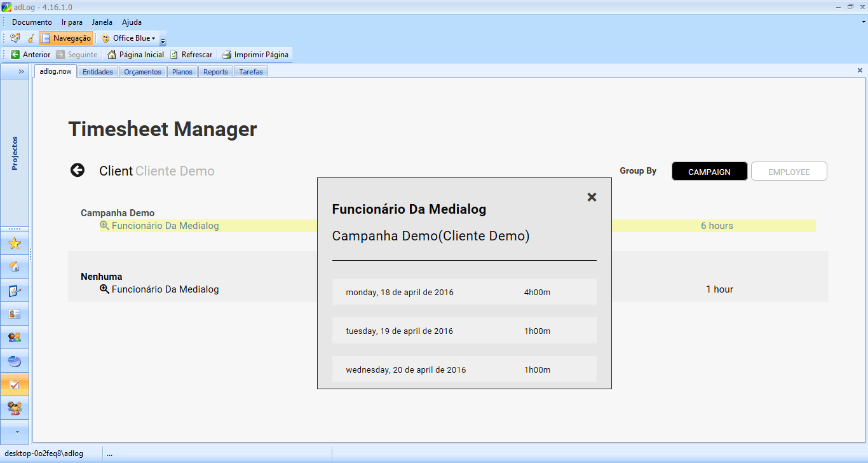Click the Refrescar toolbar button
This screenshot has width=868, height=463.
pos(191,55)
